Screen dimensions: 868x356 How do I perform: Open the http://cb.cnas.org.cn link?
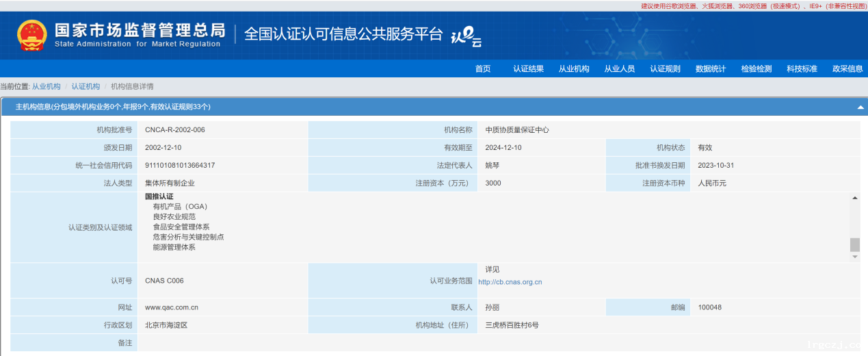pyautogui.click(x=510, y=281)
